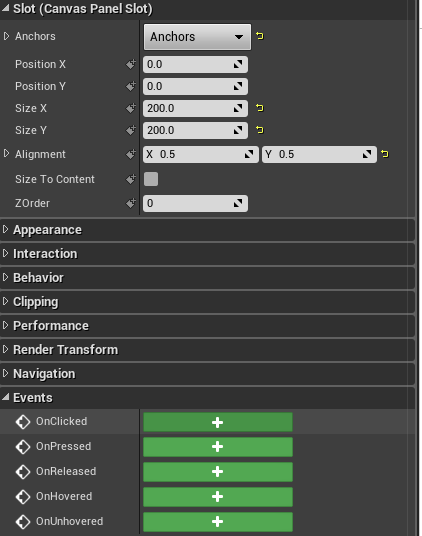Open the Anchors dropdown menu
The height and width of the screenshot is (536, 422).
coord(197,37)
